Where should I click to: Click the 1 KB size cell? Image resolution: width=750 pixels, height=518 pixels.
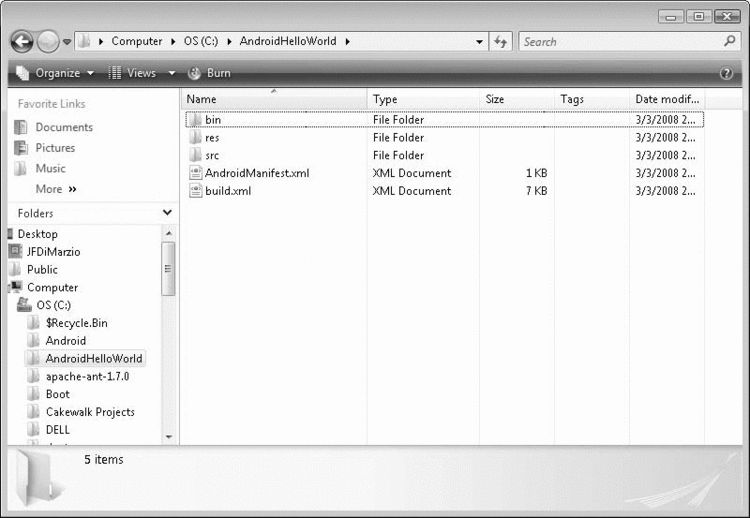(536, 173)
